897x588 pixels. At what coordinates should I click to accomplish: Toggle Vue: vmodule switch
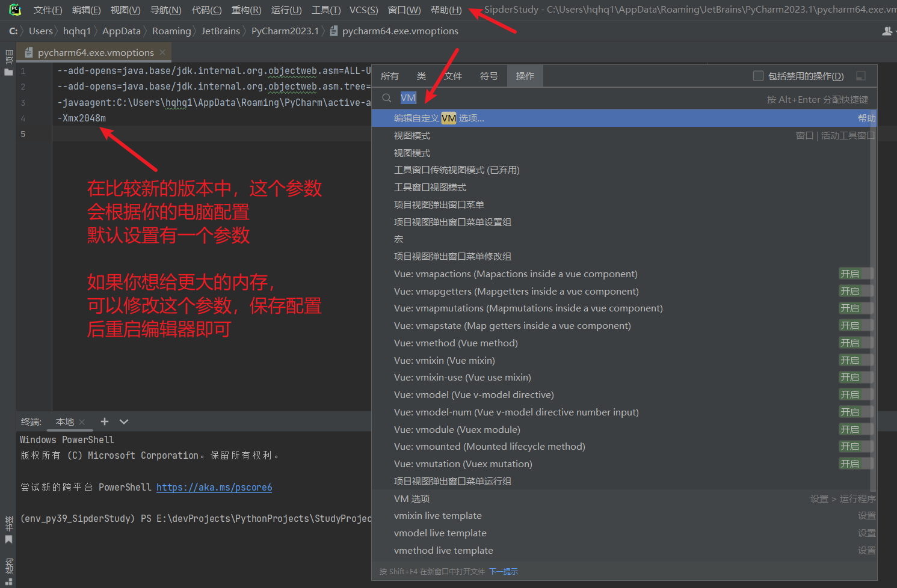coord(855,429)
